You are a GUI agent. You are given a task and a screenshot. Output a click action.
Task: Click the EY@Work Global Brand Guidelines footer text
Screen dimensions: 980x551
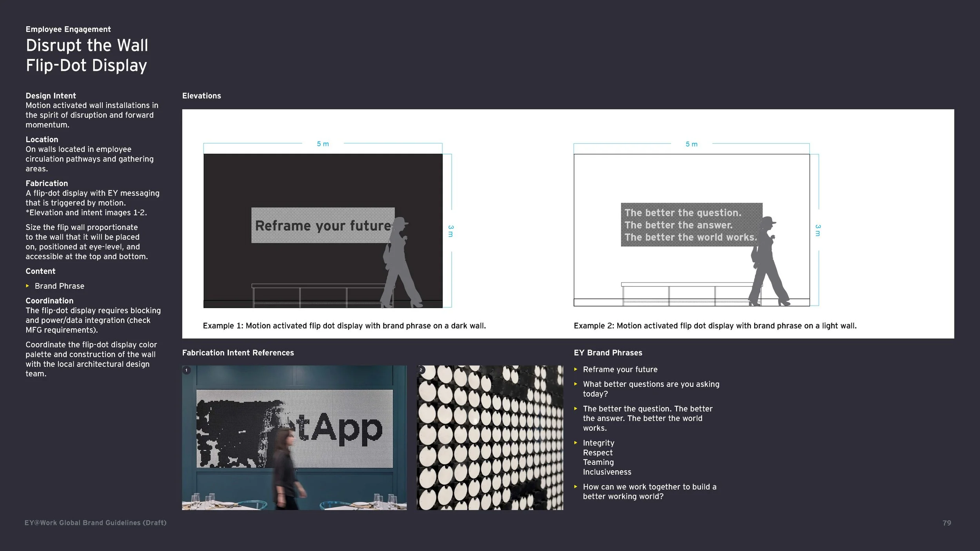point(96,523)
